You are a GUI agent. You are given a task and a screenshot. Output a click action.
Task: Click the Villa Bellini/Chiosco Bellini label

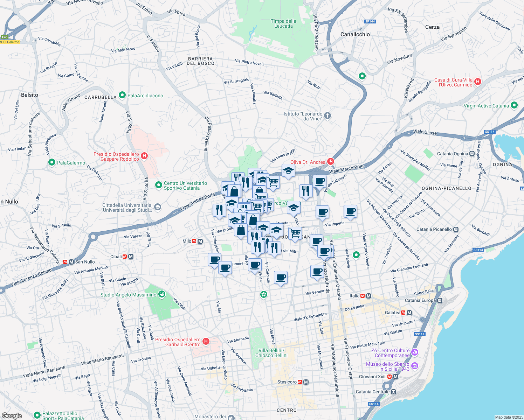point(271,353)
